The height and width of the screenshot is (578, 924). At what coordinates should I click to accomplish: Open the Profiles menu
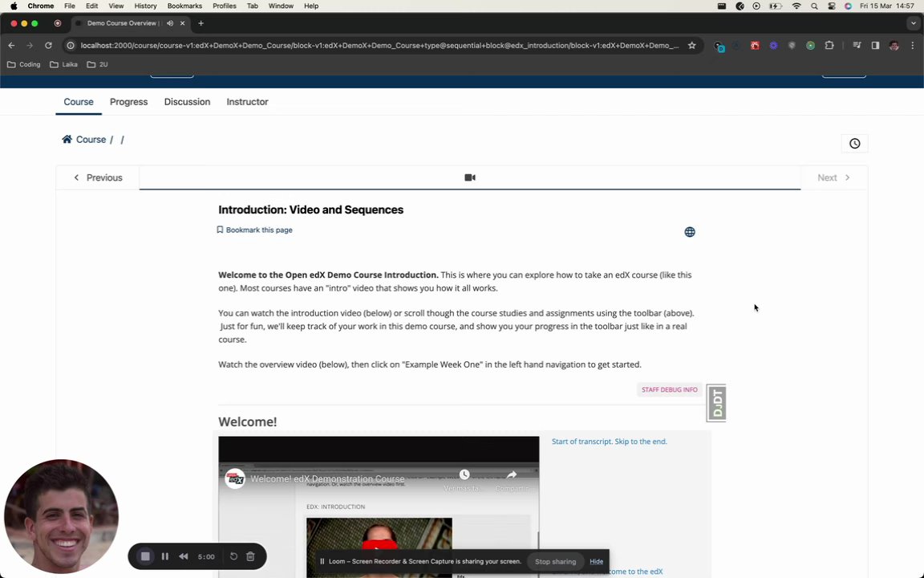point(224,6)
